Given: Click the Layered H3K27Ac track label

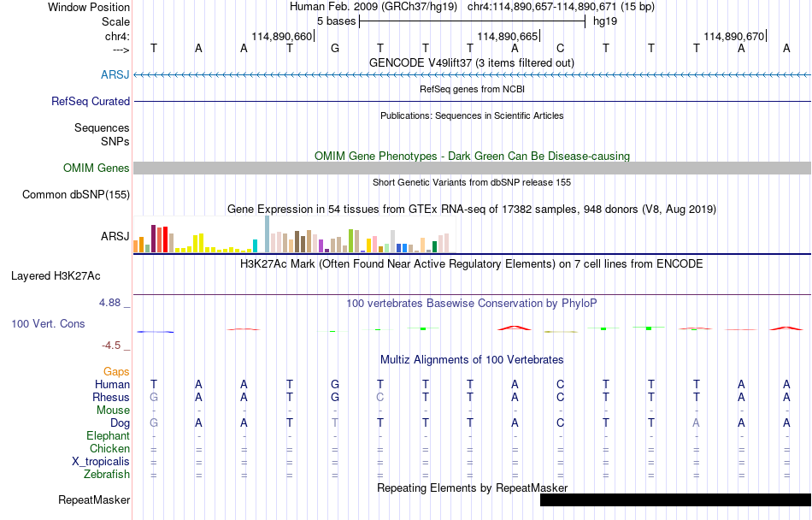Looking at the screenshot, I should click(56, 275).
